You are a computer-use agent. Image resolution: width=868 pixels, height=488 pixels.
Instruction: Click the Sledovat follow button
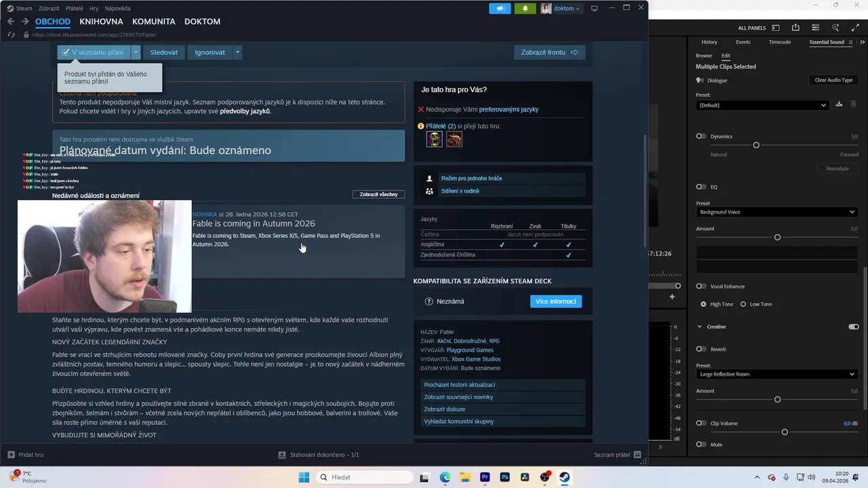pyautogui.click(x=164, y=52)
